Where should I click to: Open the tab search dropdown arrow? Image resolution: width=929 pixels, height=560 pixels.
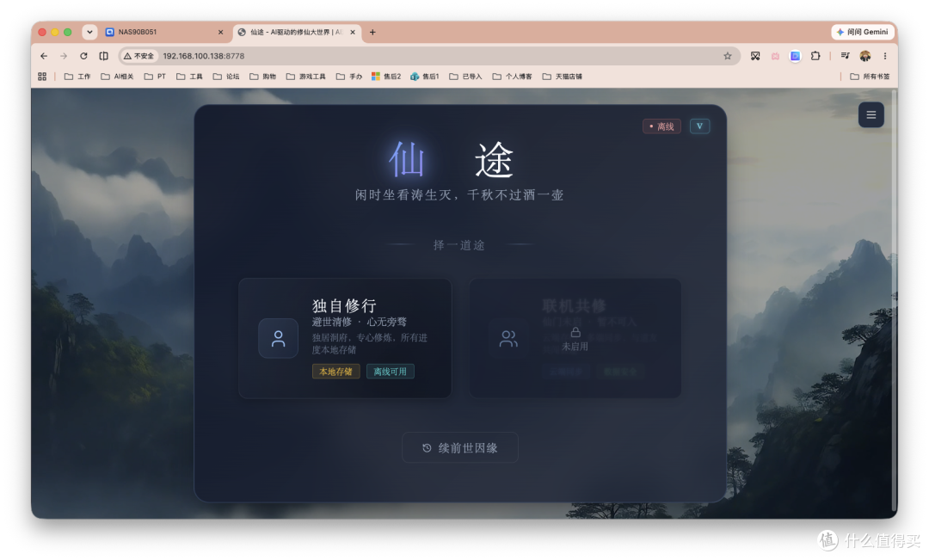pyautogui.click(x=89, y=32)
